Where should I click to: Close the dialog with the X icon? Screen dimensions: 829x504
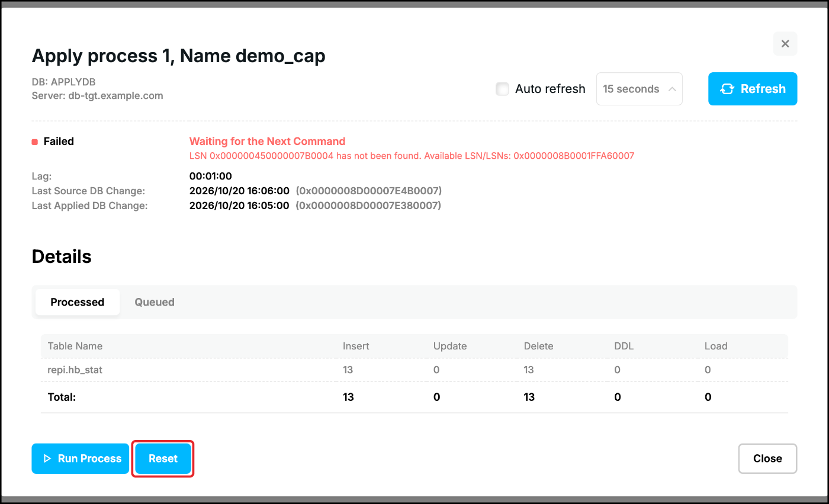point(785,44)
